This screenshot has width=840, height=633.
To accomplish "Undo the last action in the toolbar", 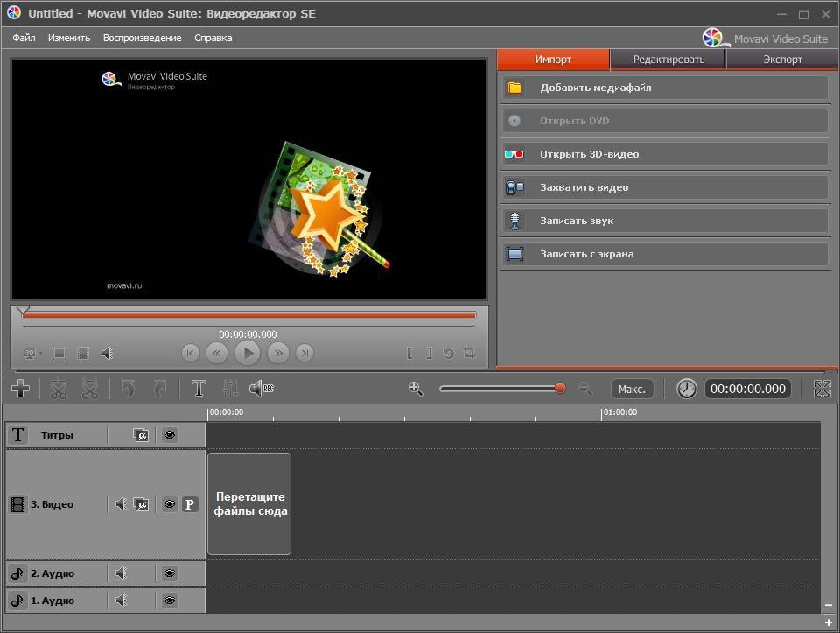I will [x=128, y=389].
